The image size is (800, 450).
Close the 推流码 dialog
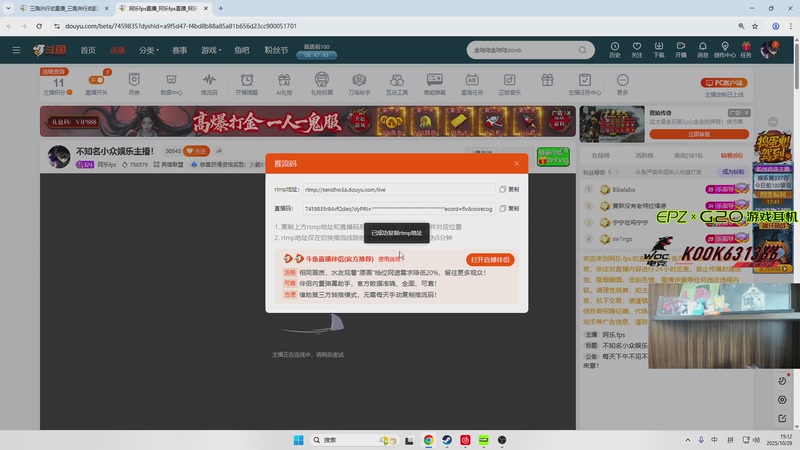tap(517, 163)
